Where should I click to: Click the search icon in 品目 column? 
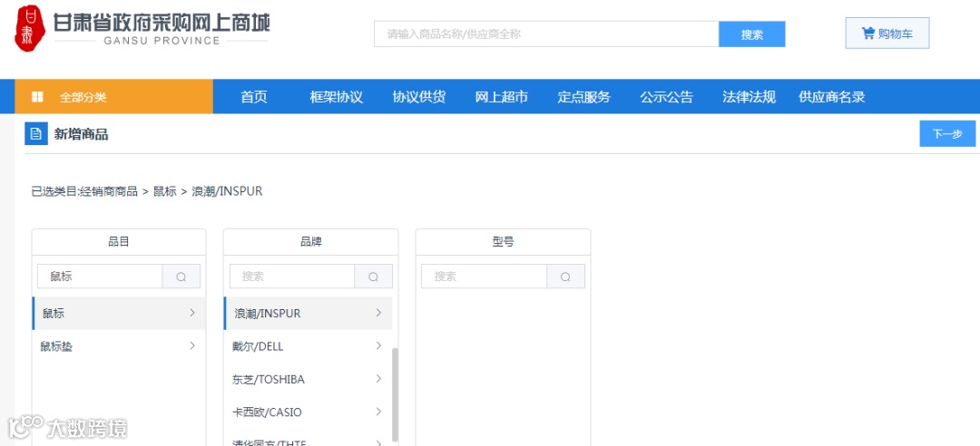pos(181,276)
